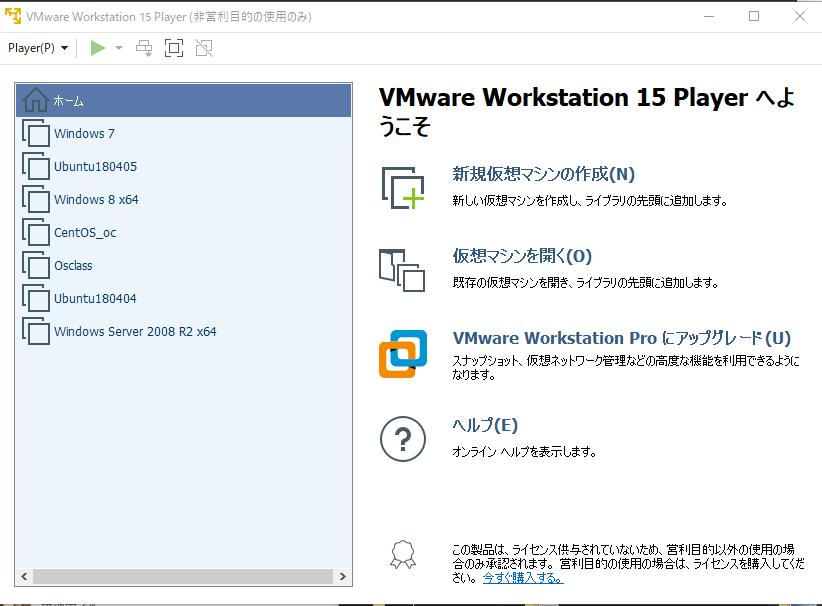Click the new virtual machine plus icon
This screenshot has width=822, height=606.
403,188
